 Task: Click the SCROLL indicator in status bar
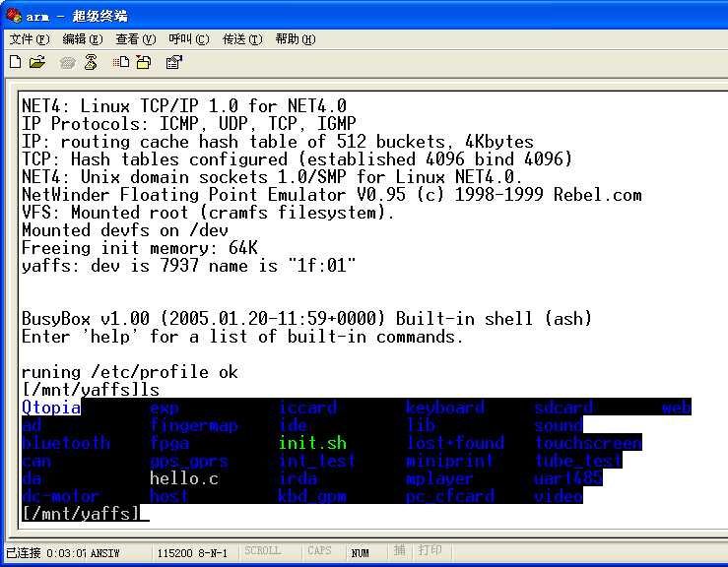tap(263, 551)
